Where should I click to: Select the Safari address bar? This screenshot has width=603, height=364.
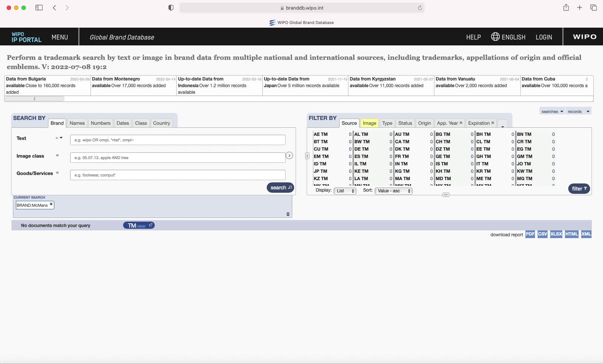[x=302, y=8]
